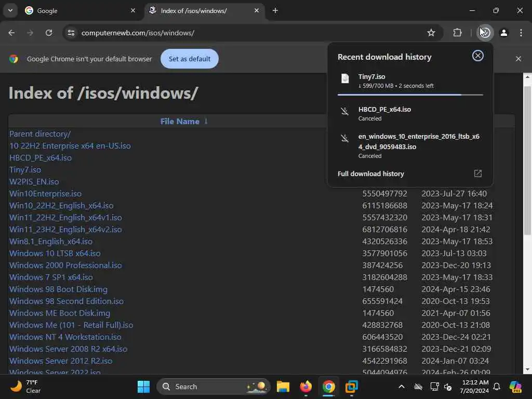
Task: Download Windows Me (101 - Retail Full).iso
Action: (x=71, y=325)
